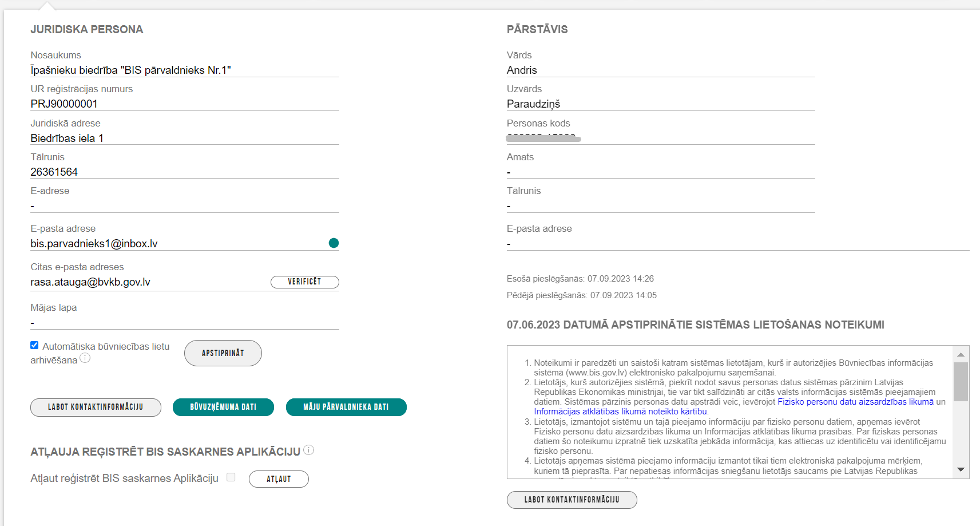Open MĀJU PĀRVALDNIEKA DATI
980x526 pixels.
346,407
